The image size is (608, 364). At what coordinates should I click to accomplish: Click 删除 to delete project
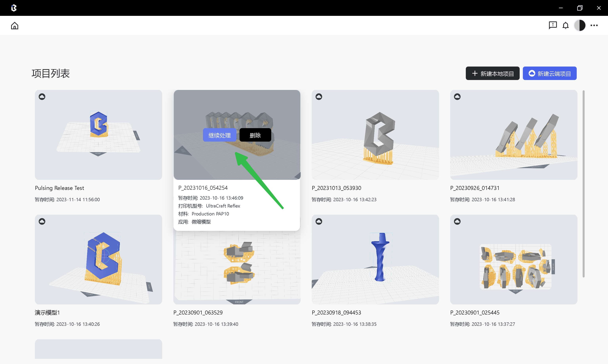[x=255, y=135]
